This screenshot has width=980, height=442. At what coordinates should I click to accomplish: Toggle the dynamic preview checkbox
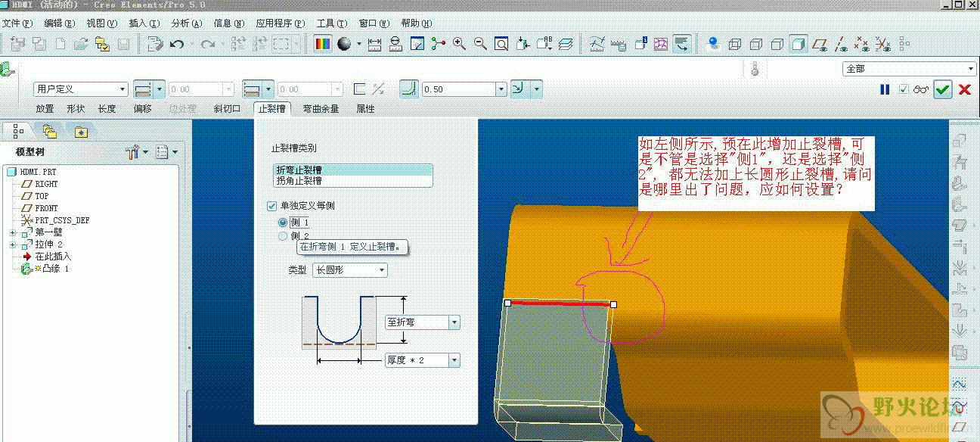pyautogui.click(x=904, y=89)
